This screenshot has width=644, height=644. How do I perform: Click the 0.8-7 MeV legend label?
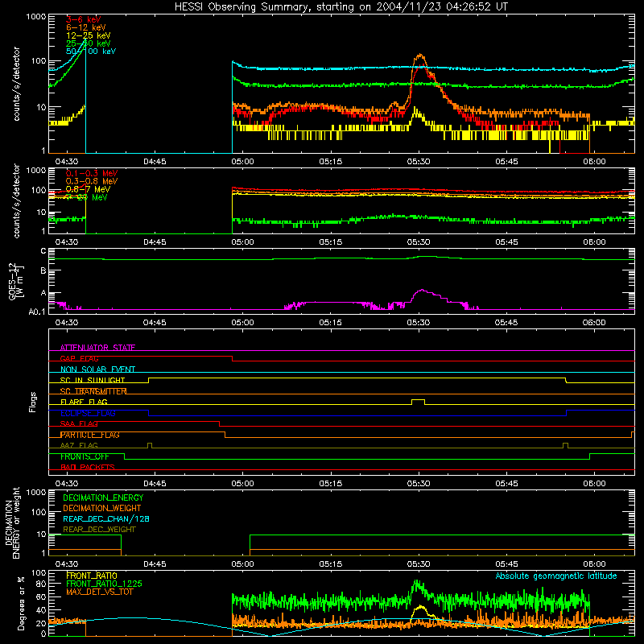click(x=88, y=189)
